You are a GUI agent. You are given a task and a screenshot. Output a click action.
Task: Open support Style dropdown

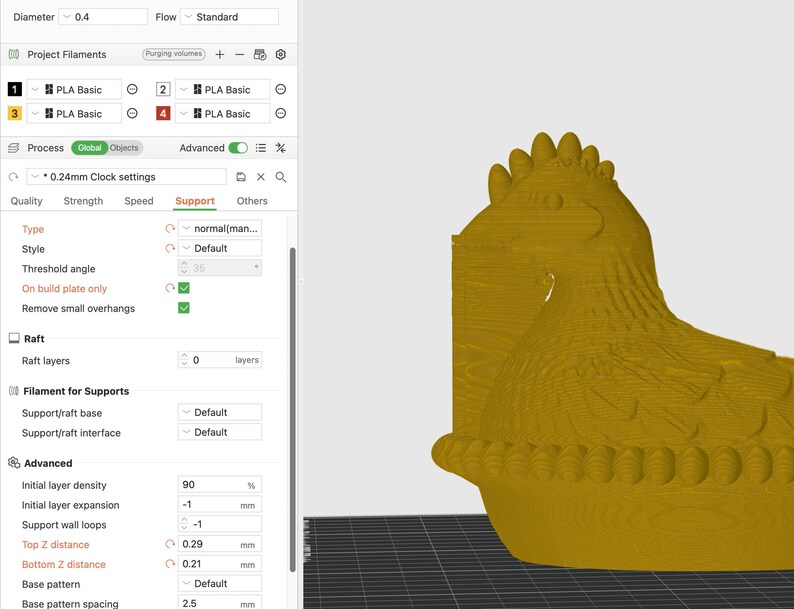[x=220, y=249]
